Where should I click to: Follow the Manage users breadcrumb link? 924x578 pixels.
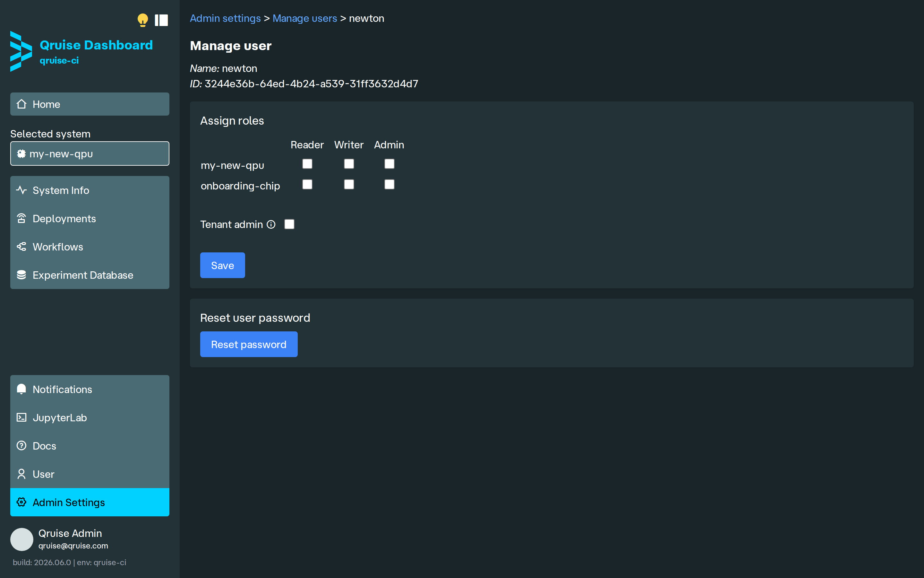[x=305, y=18]
